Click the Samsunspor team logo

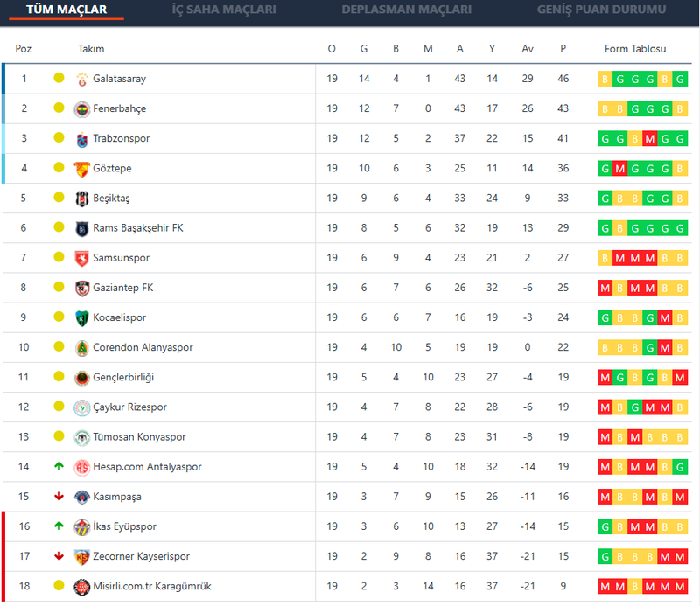pyautogui.click(x=82, y=258)
